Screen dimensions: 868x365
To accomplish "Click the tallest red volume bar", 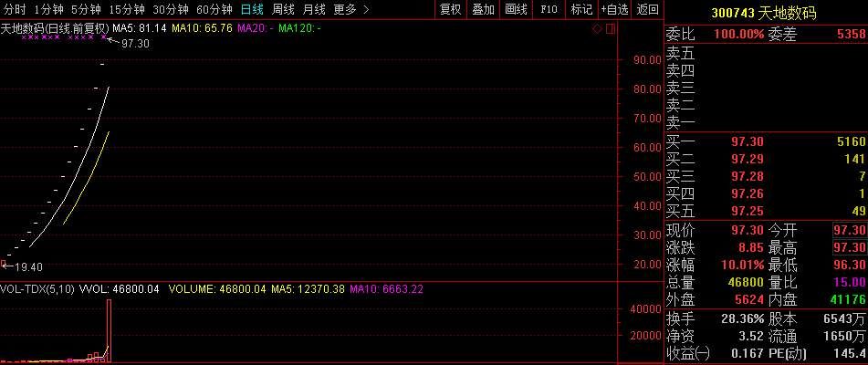I will [110, 328].
